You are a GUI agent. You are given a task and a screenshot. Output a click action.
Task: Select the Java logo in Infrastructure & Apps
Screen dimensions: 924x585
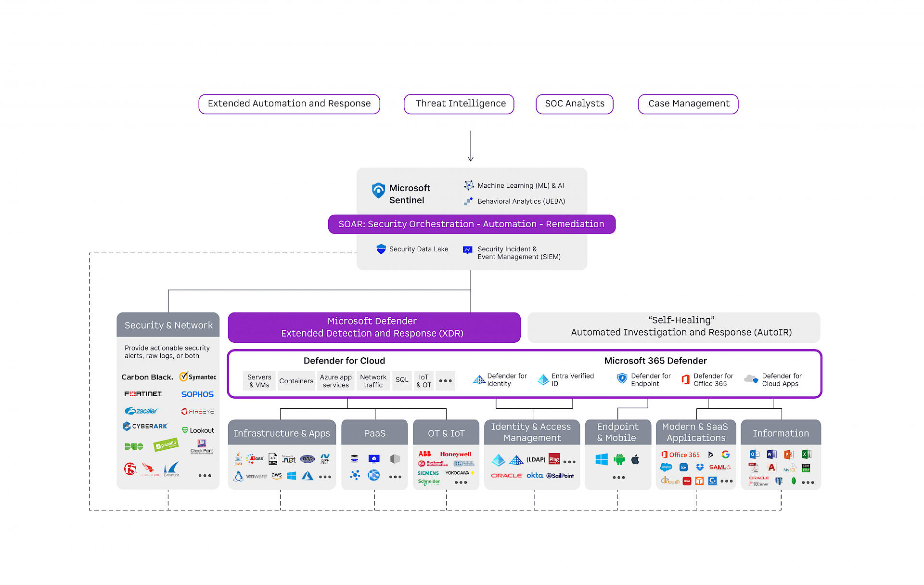click(x=238, y=459)
